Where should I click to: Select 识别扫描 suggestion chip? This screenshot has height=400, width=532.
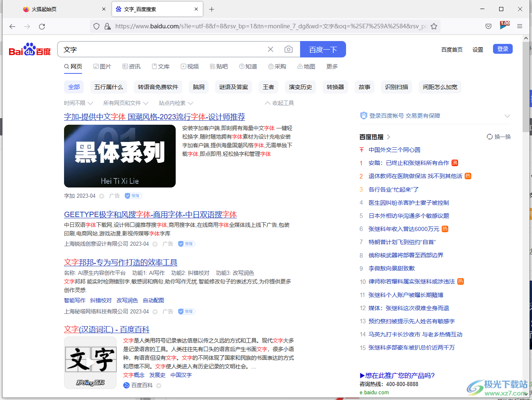coord(397,87)
